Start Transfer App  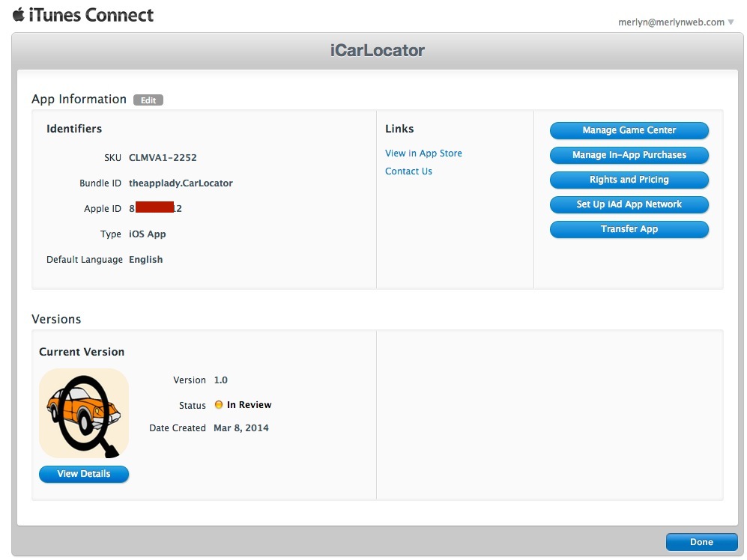(x=629, y=230)
